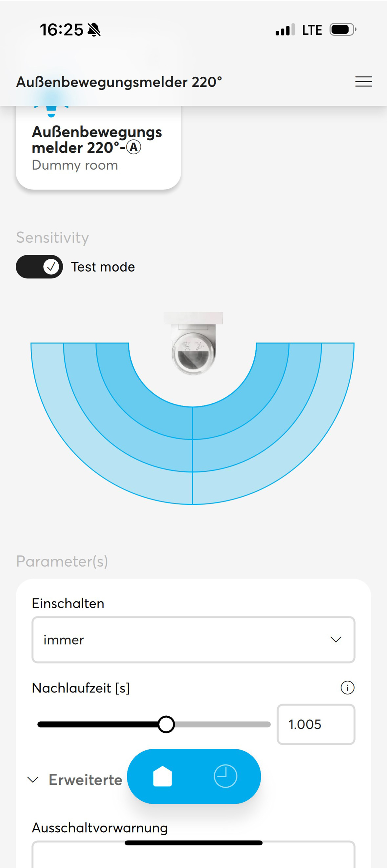Toggle the Test mode switch
The height and width of the screenshot is (868, 387).
pyautogui.click(x=39, y=267)
